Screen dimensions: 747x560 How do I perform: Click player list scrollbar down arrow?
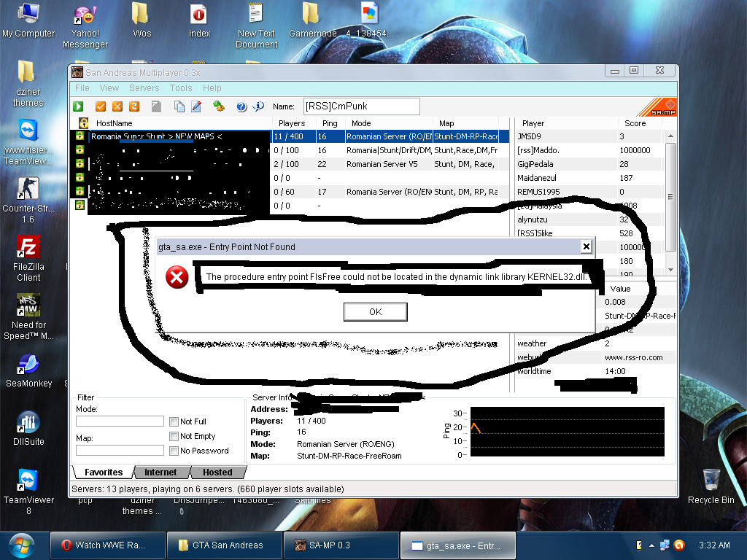click(670, 270)
